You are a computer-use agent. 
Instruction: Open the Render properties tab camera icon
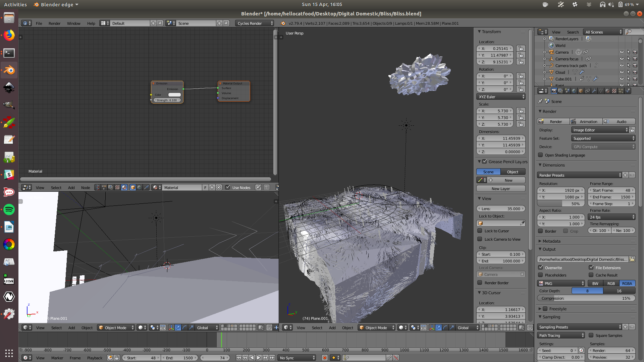[x=554, y=91]
